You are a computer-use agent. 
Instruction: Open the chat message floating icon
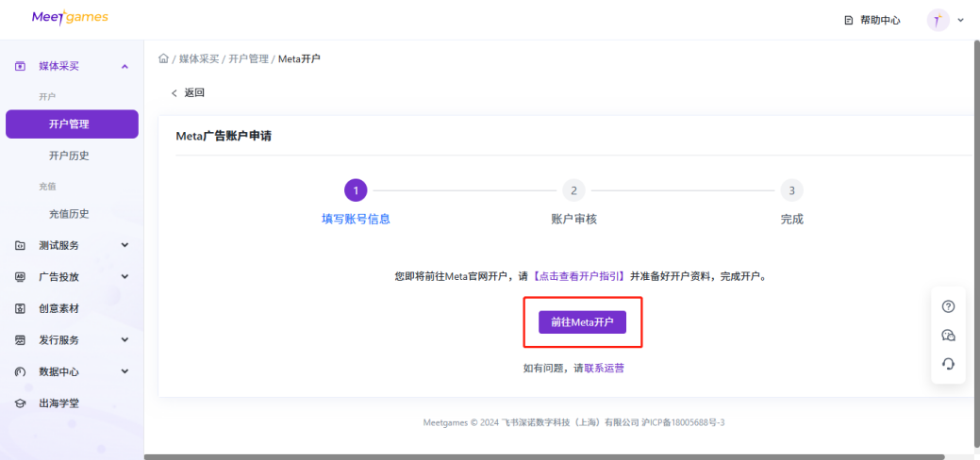948,336
